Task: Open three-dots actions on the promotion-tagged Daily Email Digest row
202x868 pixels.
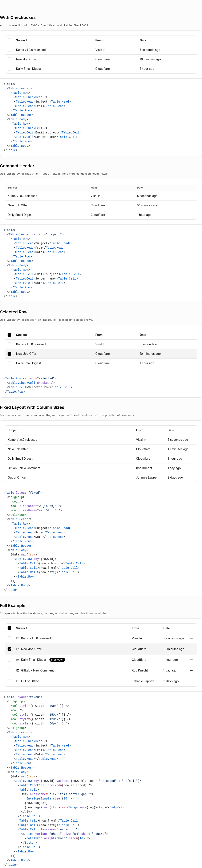Action: [191, 660]
